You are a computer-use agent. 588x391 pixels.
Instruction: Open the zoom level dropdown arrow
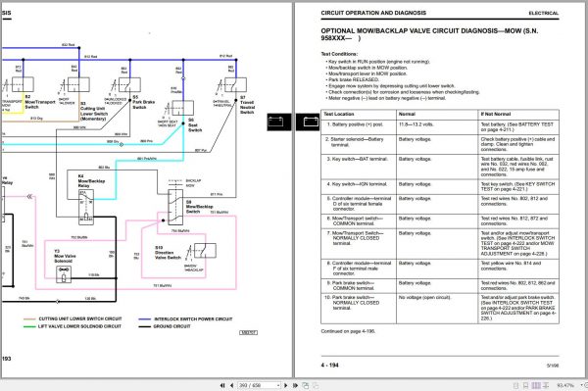[581, 385]
